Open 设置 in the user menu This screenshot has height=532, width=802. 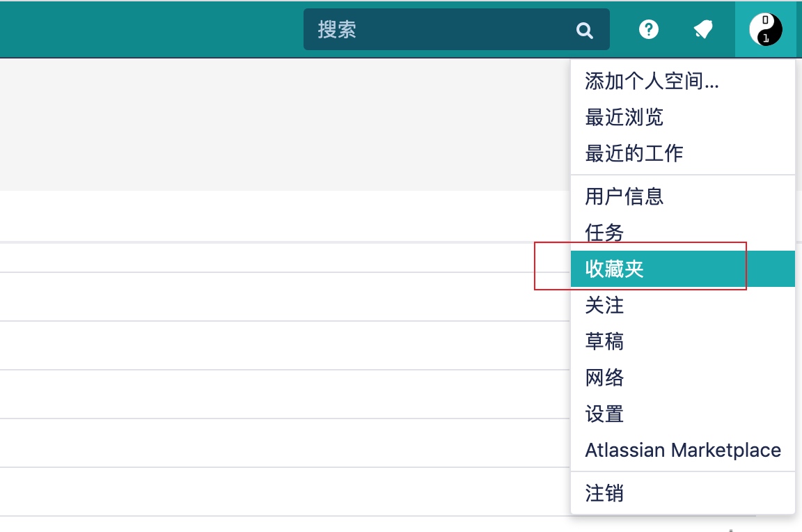pyautogui.click(x=683, y=414)
